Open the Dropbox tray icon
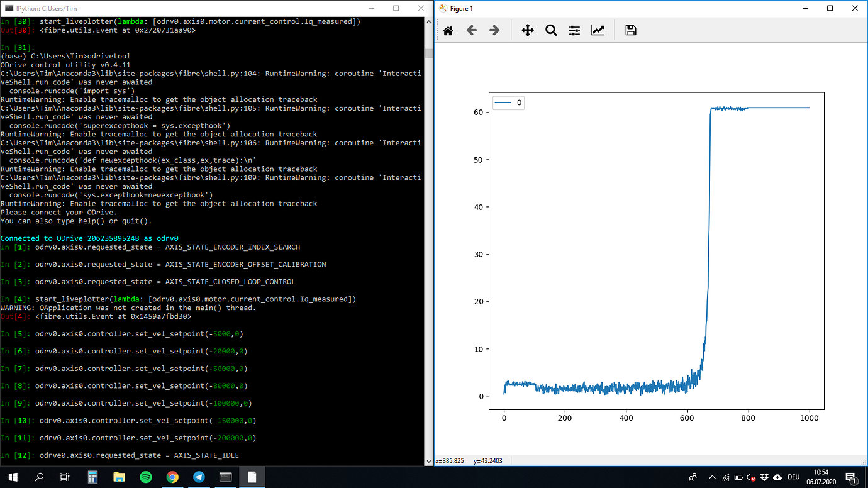Viewport: 868px width, 488px height. (x=764, y=477)
